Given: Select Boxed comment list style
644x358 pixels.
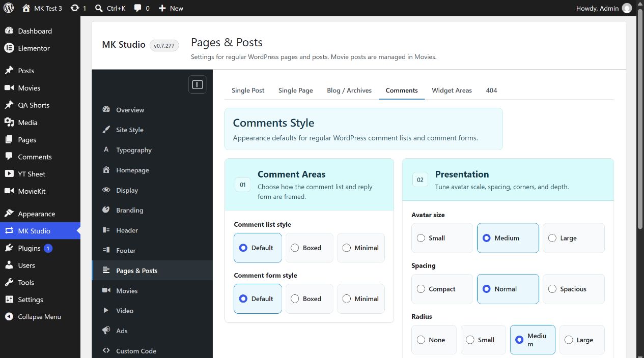Looking at the screenshot, I should point(310,248).
